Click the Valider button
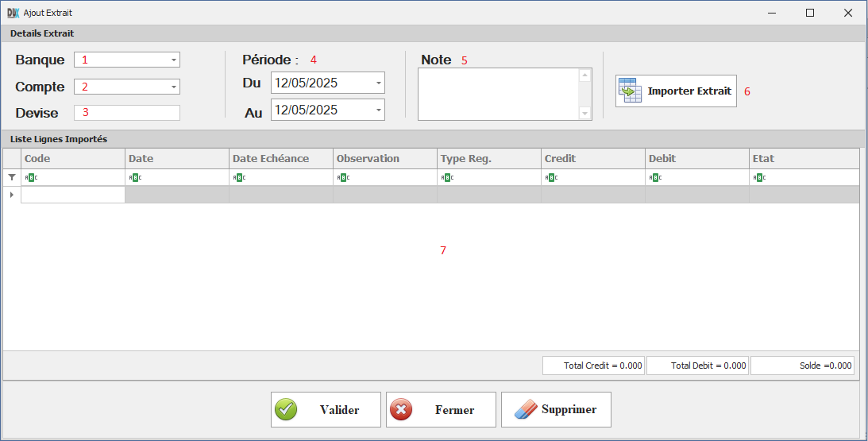This screenshot has height=441, width=868. click(326, 410)
